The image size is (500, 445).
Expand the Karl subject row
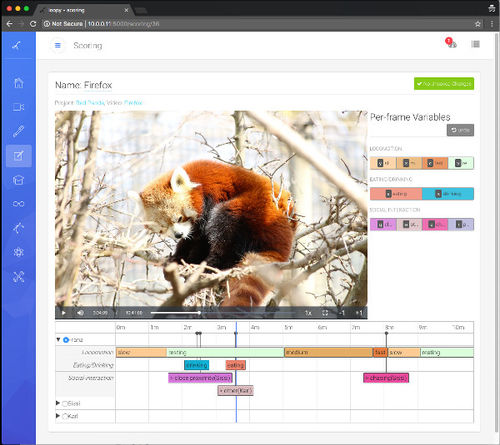click(58, 416)
